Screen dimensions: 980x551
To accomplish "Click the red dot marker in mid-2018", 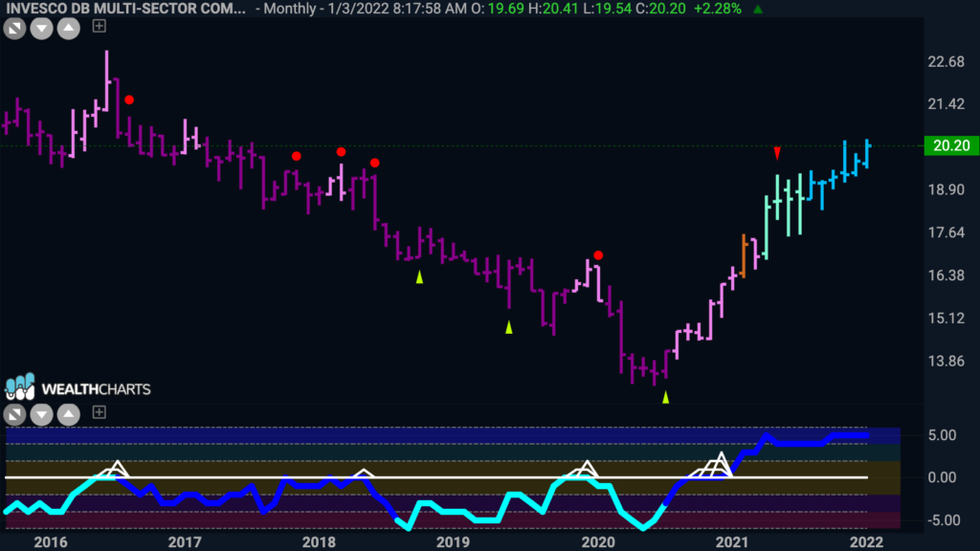I will pyautogui.click(x=374, y=163).
